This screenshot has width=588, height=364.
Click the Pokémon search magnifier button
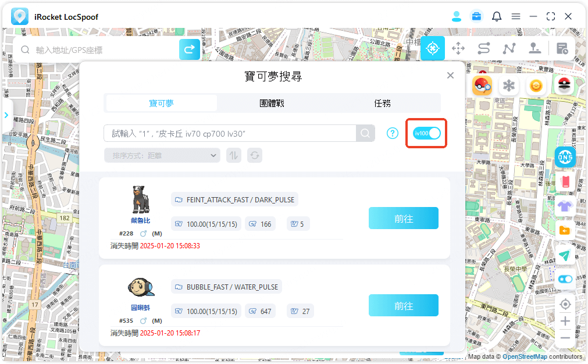pyautogui.click(x=365, y=134)
